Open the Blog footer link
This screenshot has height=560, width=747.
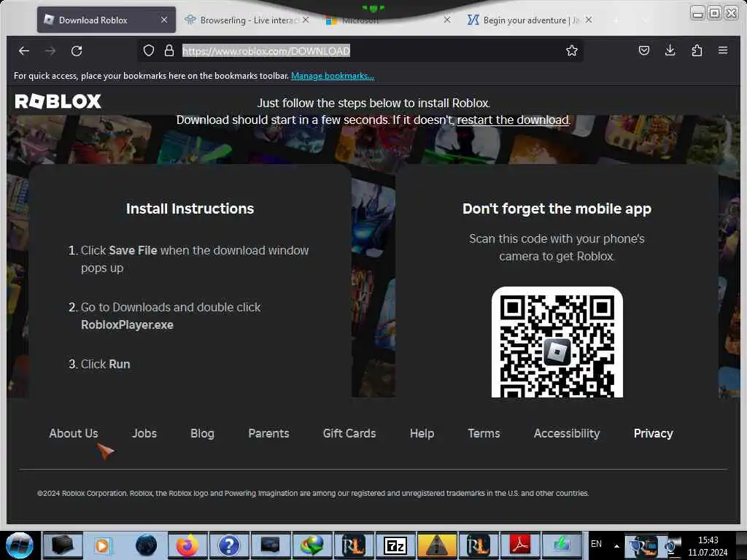pos(203,433)
